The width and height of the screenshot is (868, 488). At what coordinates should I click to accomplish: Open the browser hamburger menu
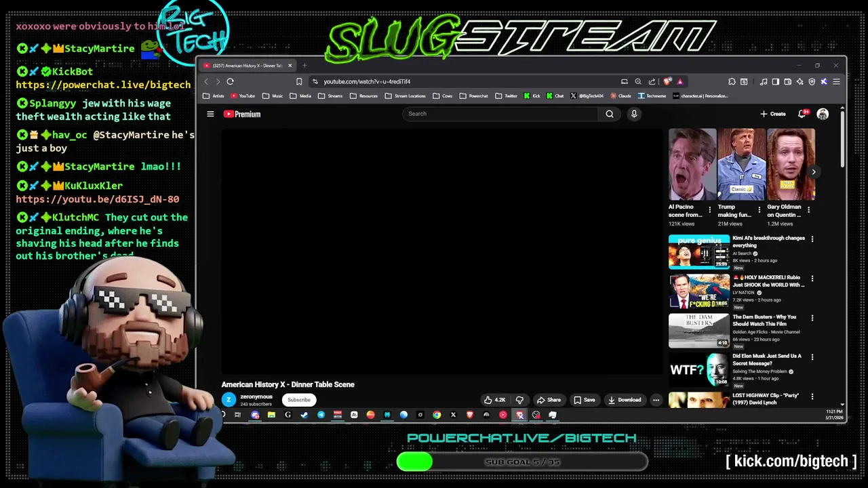(x=836, y=81)
